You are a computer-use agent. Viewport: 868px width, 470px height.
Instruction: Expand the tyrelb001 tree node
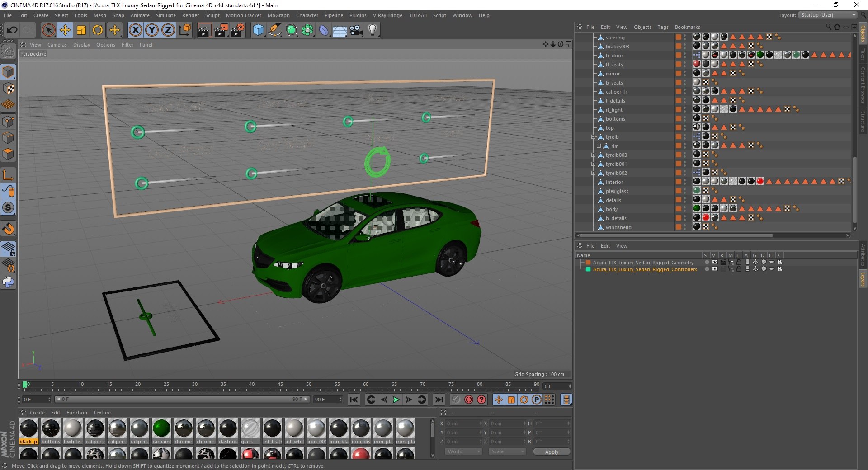point(594,164)
